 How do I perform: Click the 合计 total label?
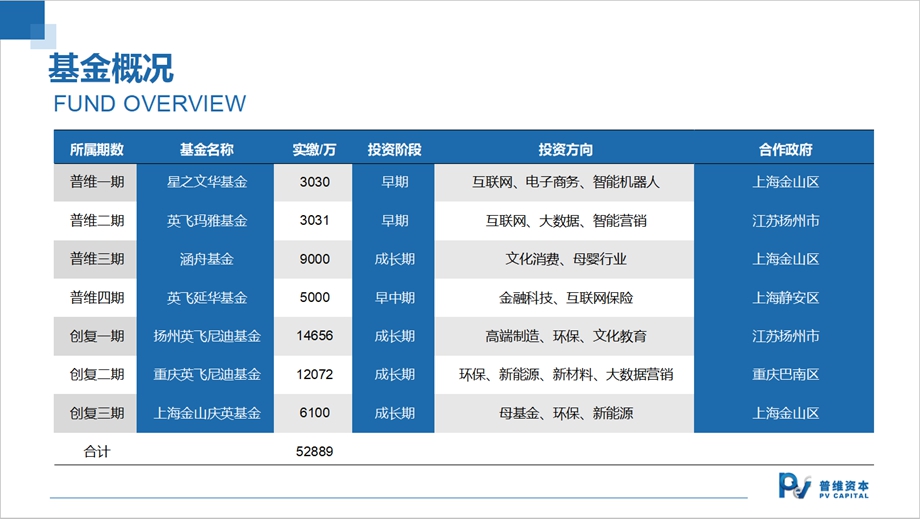coord(97,451)
